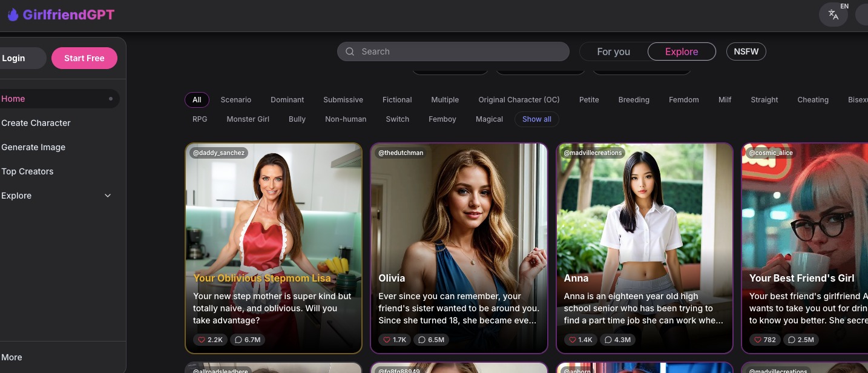Open creator @madvillecreations on Anna card

pos(593,153)
